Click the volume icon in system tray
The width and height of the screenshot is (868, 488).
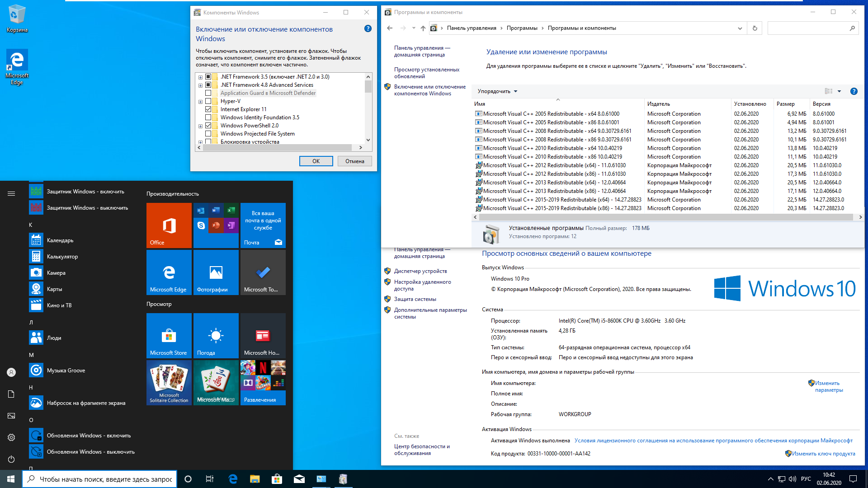click(792, 479)
